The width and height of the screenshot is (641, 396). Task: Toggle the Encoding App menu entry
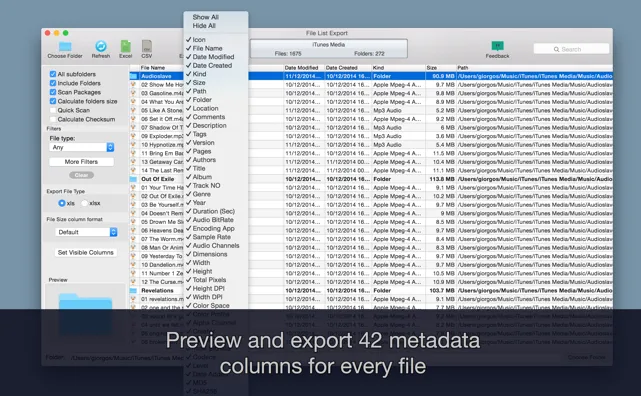click(215, 228)
